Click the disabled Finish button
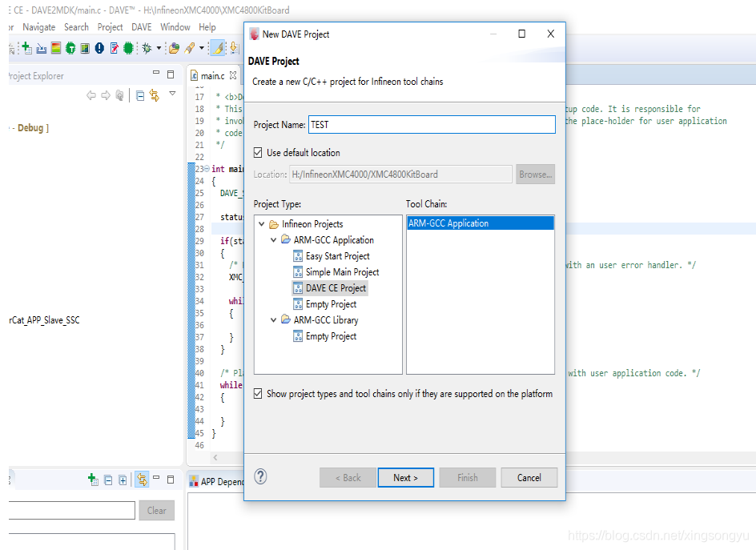 (467, 478)
